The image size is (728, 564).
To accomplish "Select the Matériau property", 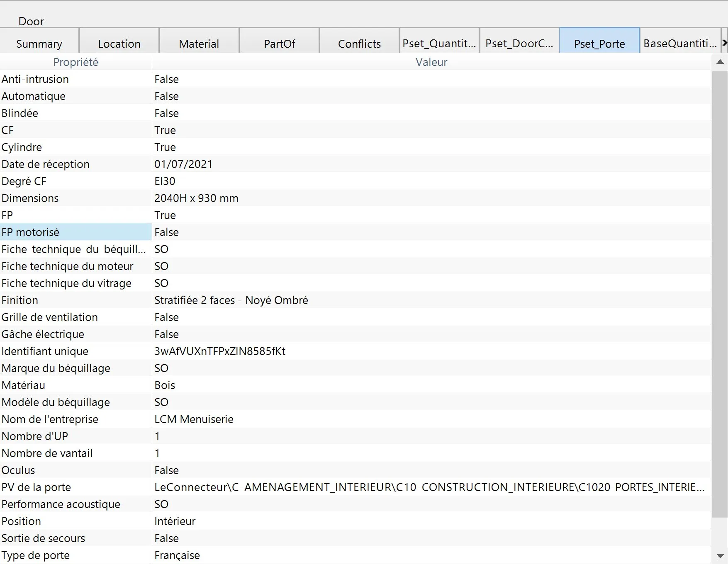I will [x=76, y=385].
